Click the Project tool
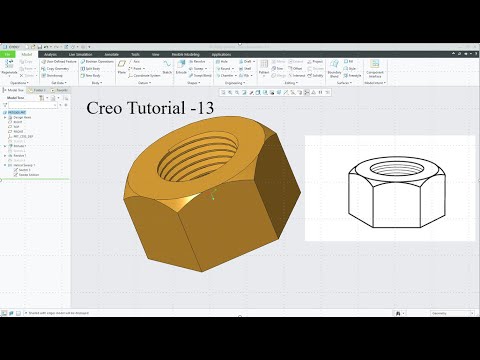 click(315, 61)
